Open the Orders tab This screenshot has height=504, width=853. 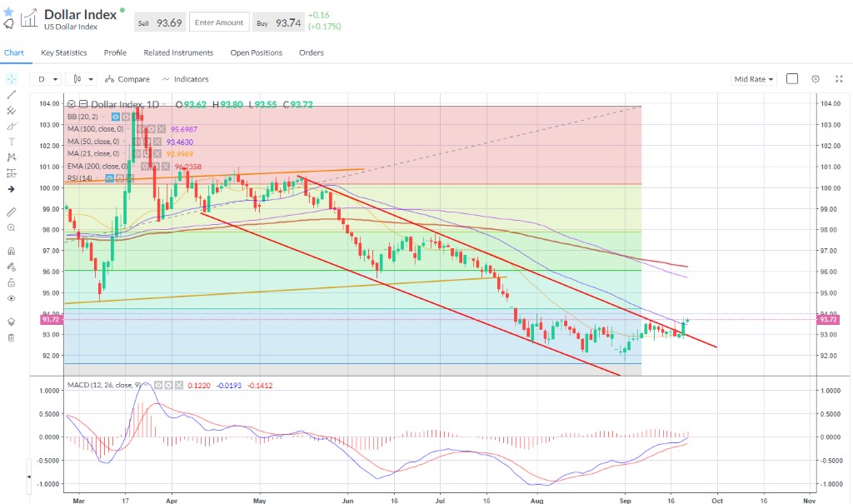(x=312, y=52)
